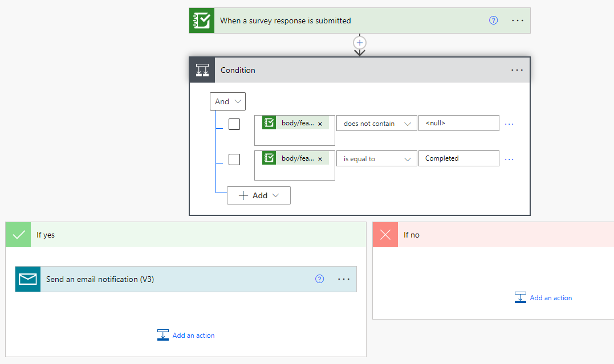The height and width of the screenshot is (364, 614).
Task: Open the And logical operator dropdown
Action: (x=227, y=101)
